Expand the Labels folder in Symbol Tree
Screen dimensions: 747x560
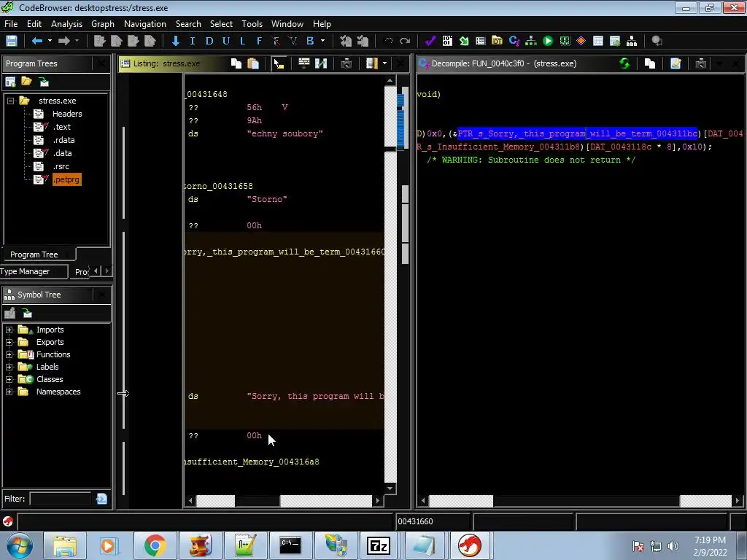point(9,367)
